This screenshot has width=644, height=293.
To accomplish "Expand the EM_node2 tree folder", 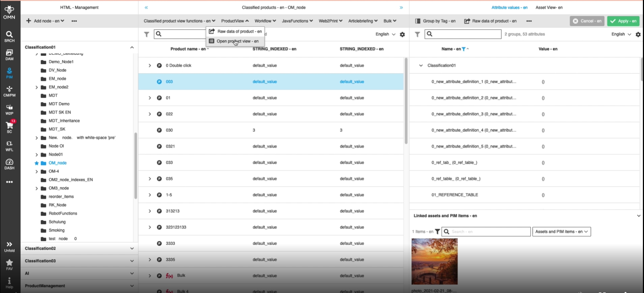I will (x=37, y=87).
